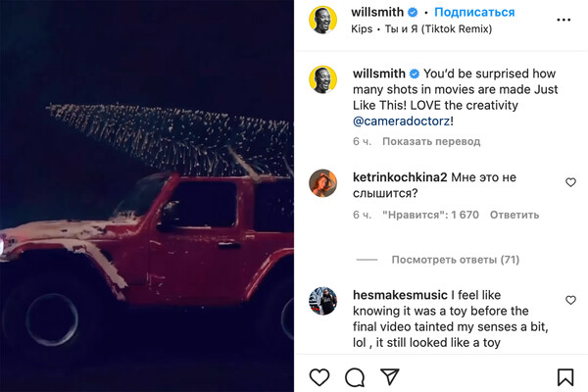This screenshot has width=588, height=392.
Task: Click Подписаться to follow willsmith
Action: click(474, 12)
